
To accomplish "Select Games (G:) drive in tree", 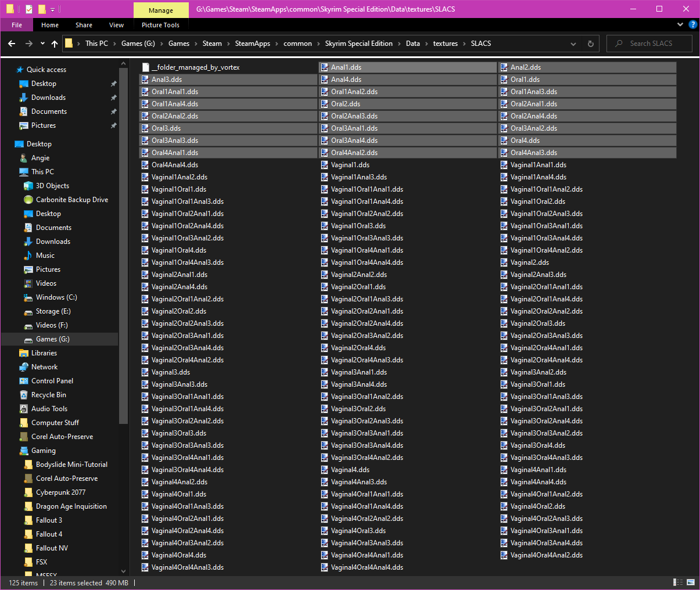I will point(52,339).
